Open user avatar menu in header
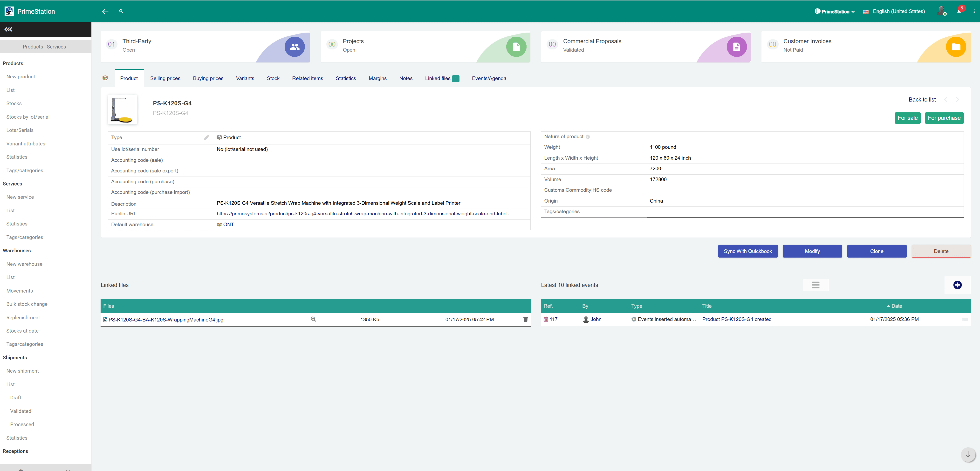This screenshot has width=980, height=471. (941, 11)
